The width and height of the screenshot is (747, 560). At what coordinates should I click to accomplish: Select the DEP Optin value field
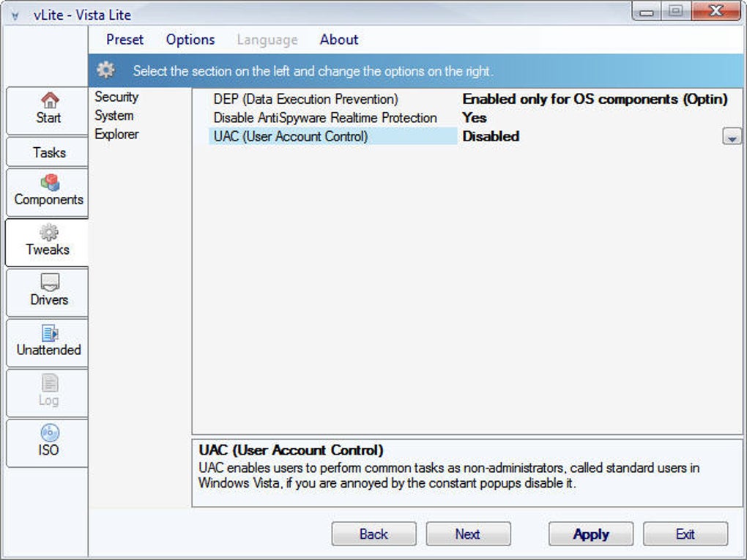click(x=595, y=99)
